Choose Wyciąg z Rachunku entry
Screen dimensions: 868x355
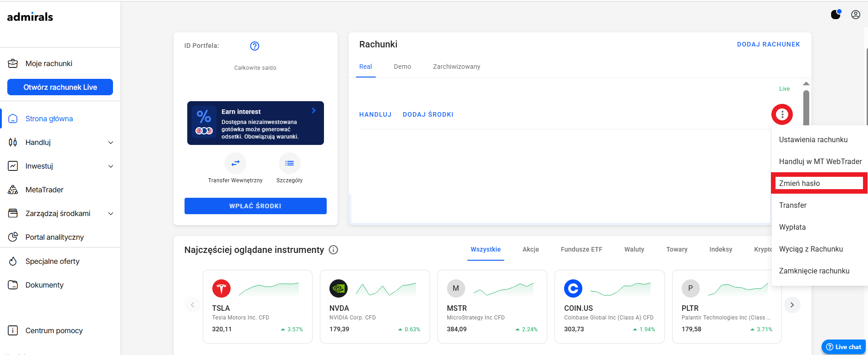[819, 249]
